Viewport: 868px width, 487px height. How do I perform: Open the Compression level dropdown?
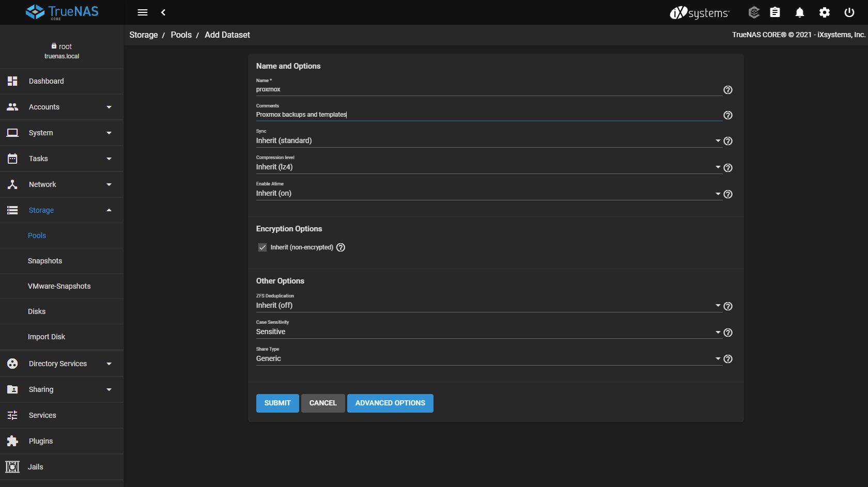click(488, 167)
